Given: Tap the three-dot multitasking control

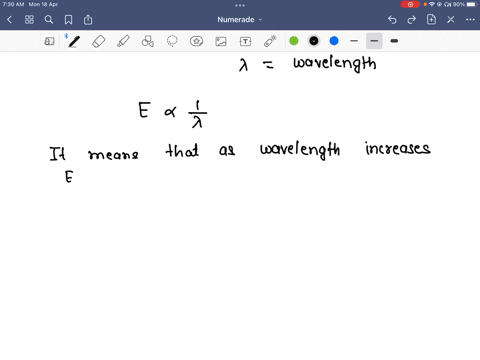Looking at the screenshot, I should click(240, 5).
